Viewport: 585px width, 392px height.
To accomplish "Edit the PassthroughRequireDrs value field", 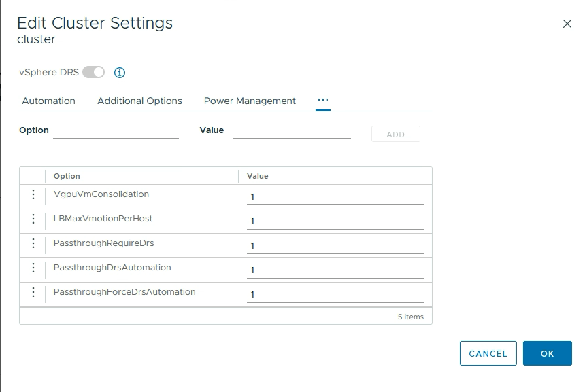I will tap(335, 246).
